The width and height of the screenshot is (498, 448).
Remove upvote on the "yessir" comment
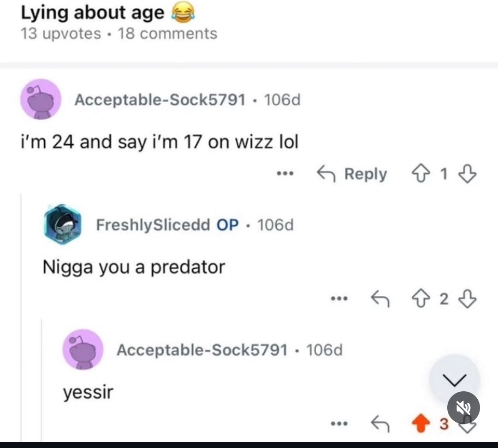tap(421, 424)
